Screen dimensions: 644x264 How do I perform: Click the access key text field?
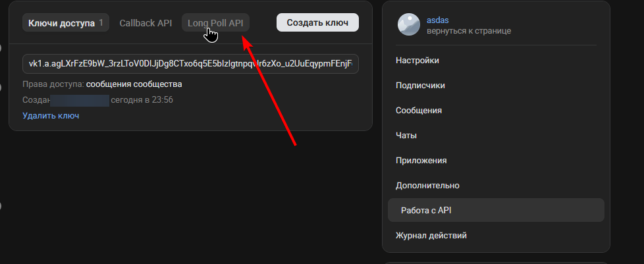(190, 64)
